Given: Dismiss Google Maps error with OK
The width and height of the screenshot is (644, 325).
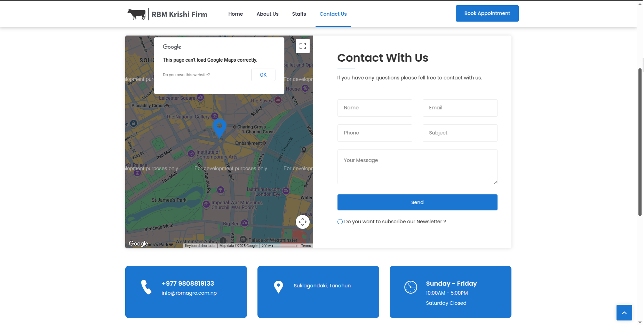Looking at the screenshot, I should [x=263, y=75].
